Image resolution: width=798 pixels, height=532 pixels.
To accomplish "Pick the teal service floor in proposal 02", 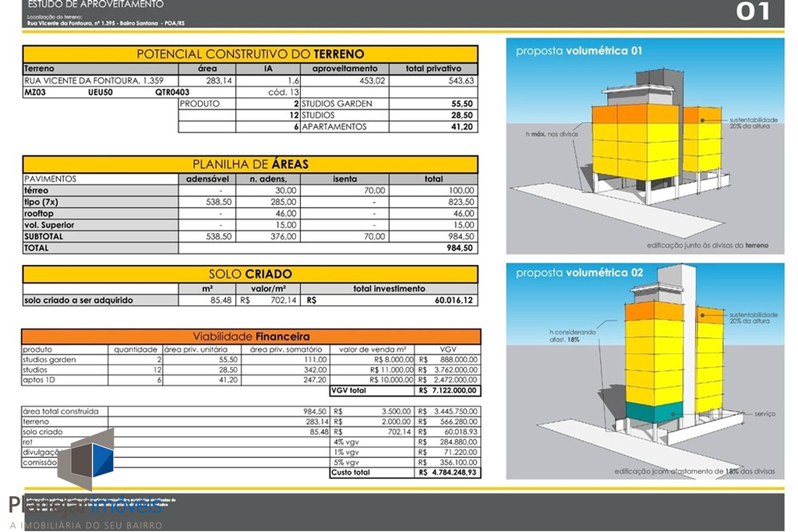I will coord(653,412).
